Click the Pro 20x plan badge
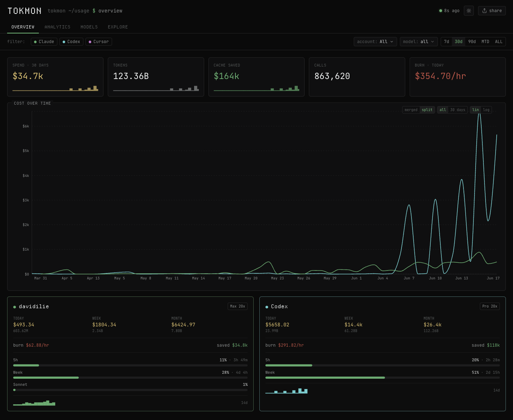The image size is (513, 420). (490, 306)
